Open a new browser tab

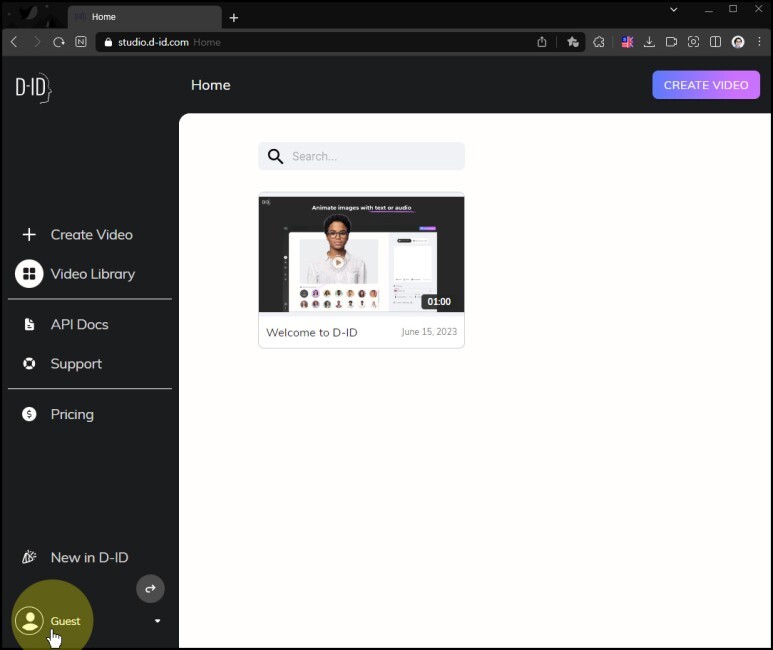pyautogui.click(x=234, y=18)
